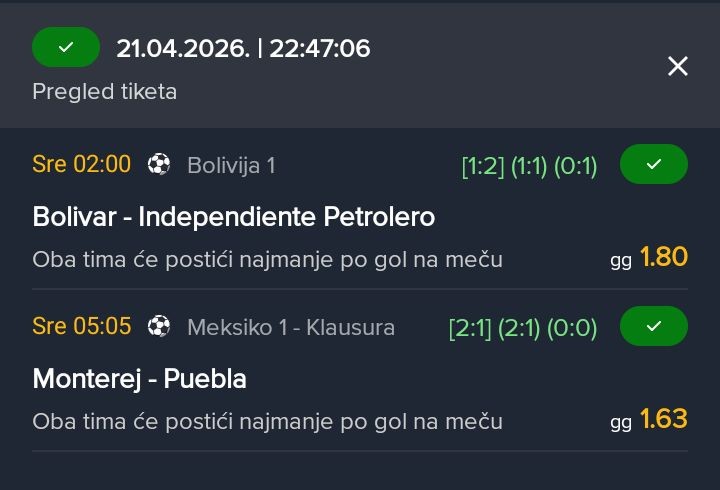The width and height of the screenshot is (720, 490).
Task: Click the Pregled tiketa heading
Action: pos(104,91)
